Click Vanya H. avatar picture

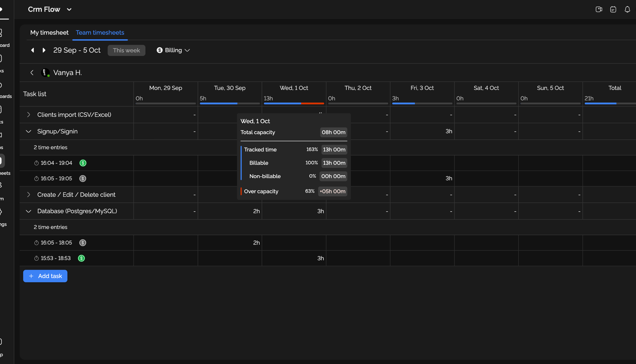click(45, 73)
